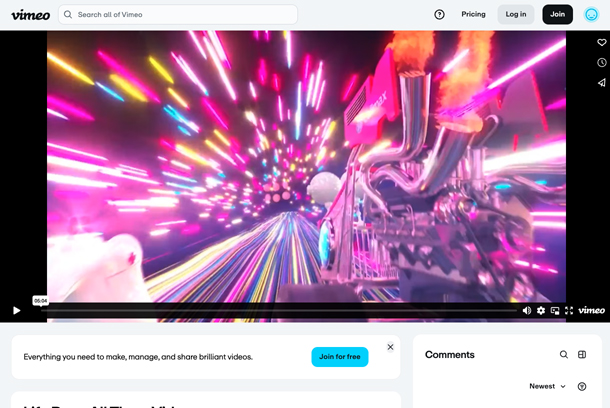Click the search magnifier icon in header
The width and height of the screenshot is (610, 408).
click(68, 14)
